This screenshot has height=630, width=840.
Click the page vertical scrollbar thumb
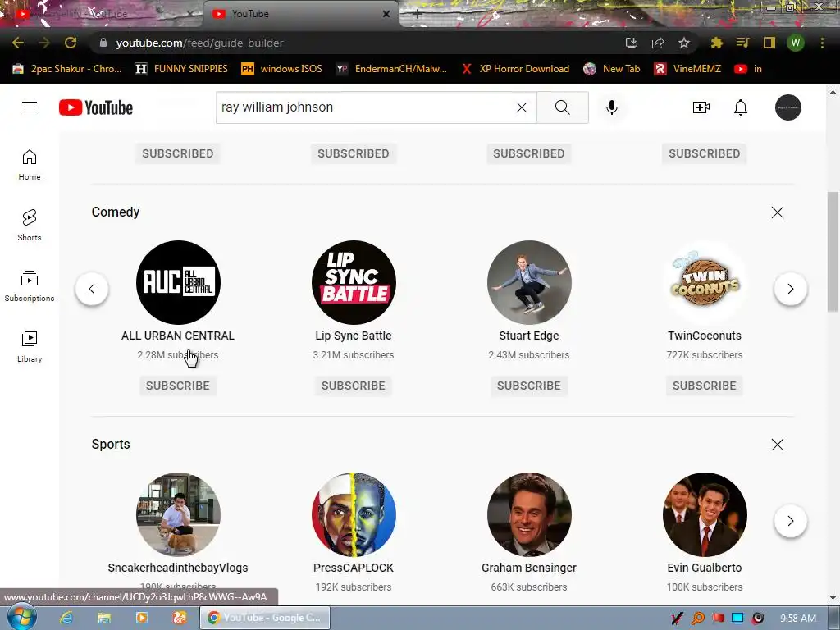(833, 251)
